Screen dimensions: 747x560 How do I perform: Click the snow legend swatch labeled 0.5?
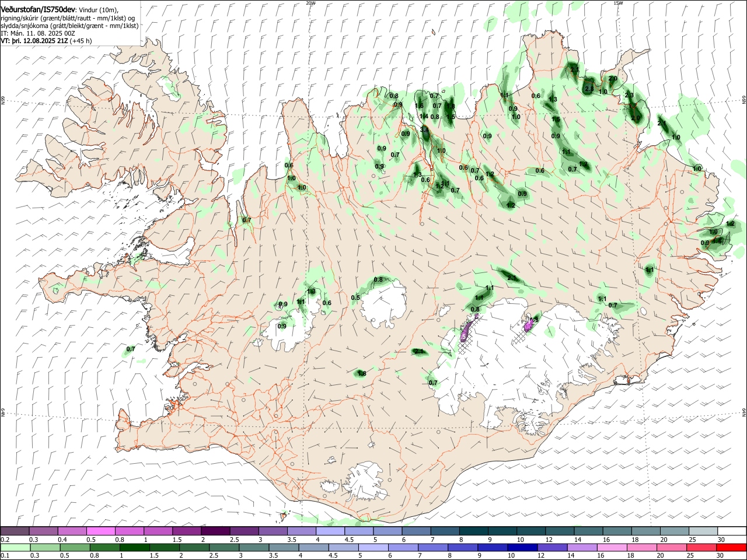click(100, 531)
